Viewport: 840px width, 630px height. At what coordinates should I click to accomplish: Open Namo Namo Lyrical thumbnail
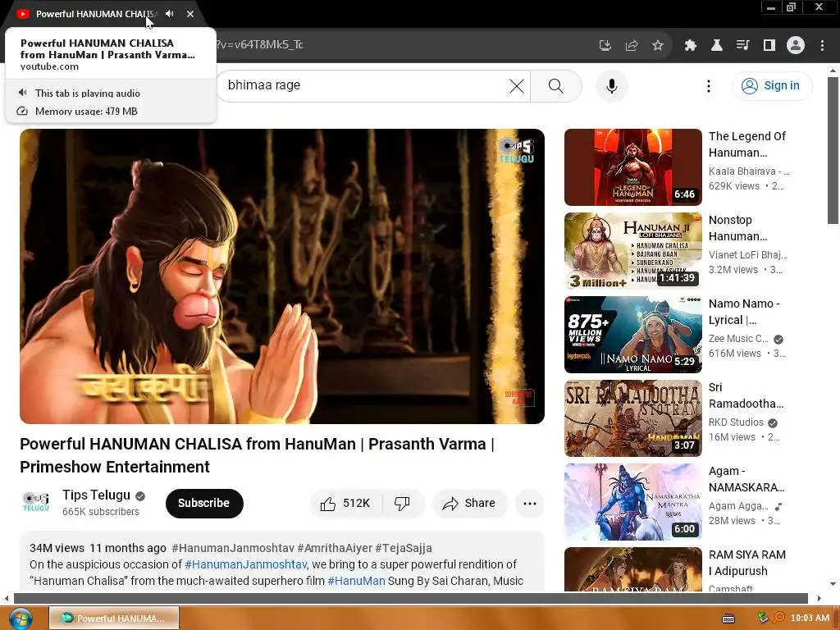point(632,335)
